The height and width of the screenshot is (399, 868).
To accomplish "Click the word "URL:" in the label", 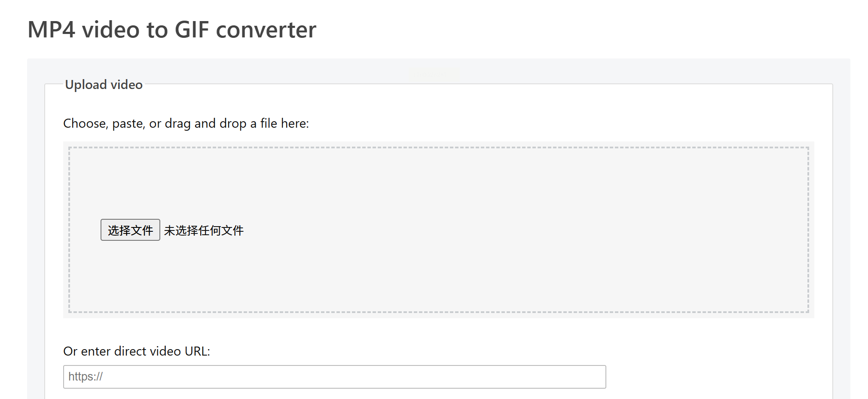I will pyautogui.click(x=197, y=351).
